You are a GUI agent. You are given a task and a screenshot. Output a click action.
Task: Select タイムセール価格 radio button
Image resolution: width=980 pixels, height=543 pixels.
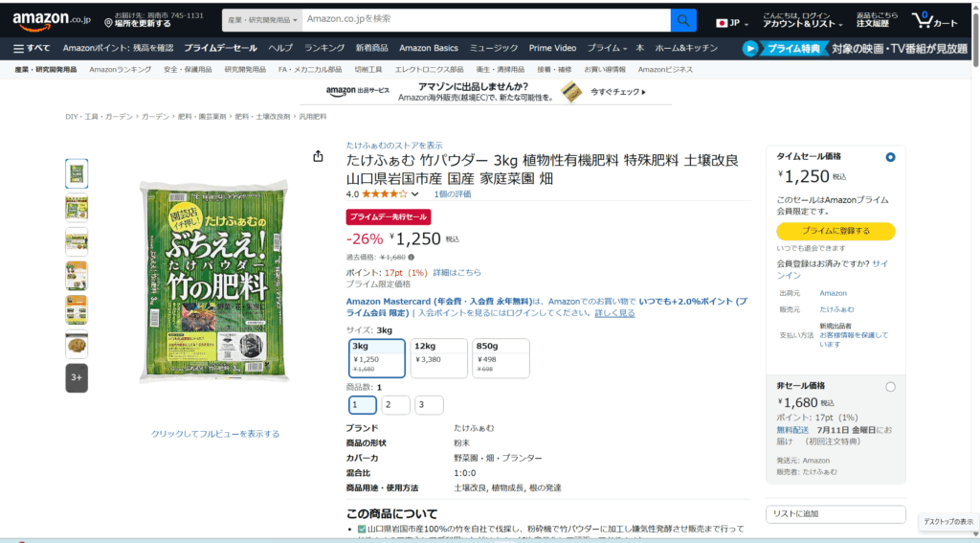pos(890,157)
